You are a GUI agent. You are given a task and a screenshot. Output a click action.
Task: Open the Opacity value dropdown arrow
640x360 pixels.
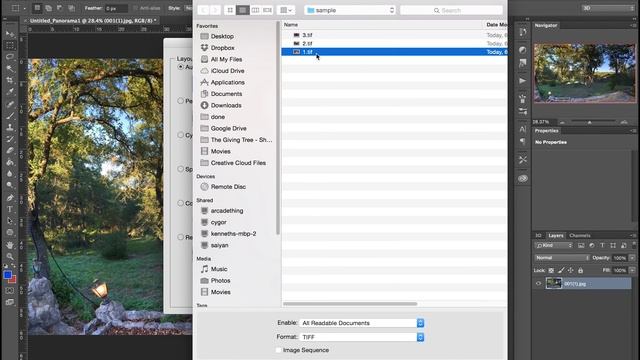[632, 258]
